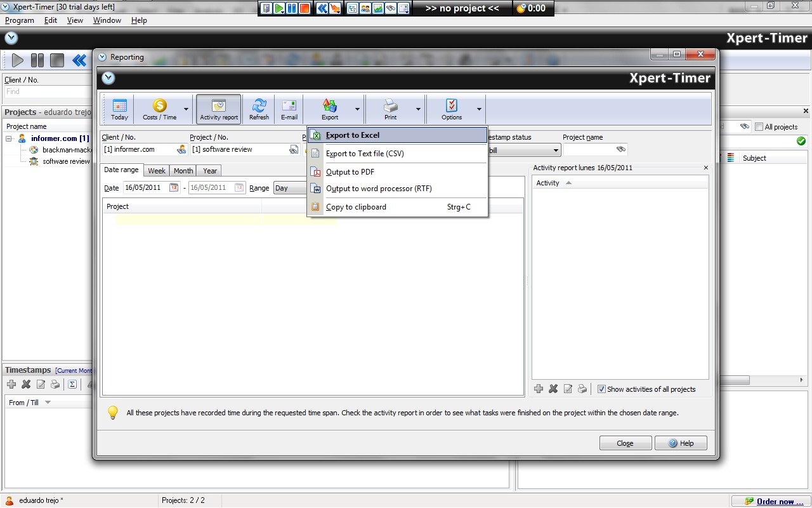Viewport: 812px width, 508px height.
Task: Select the Date range tab
Action: coord(121,170)
